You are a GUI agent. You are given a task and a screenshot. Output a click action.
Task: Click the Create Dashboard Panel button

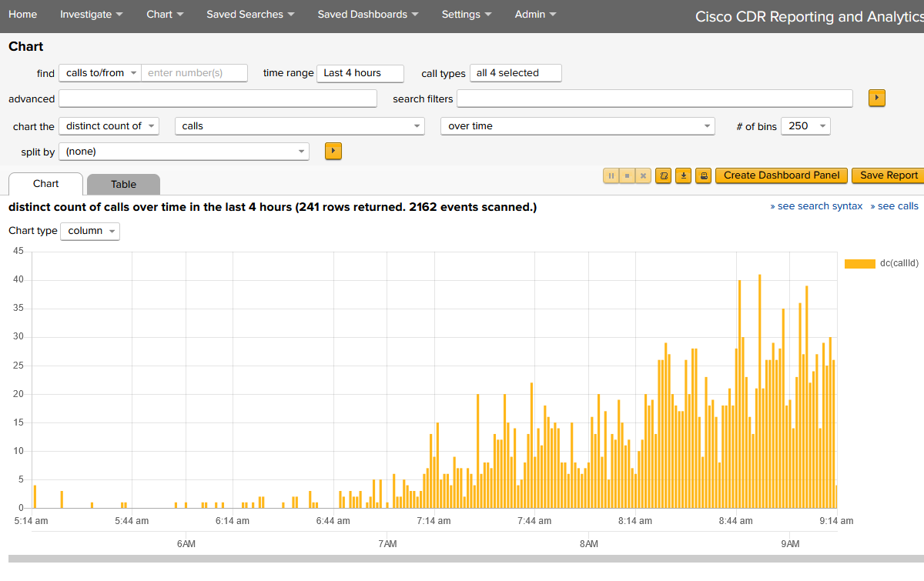[781, 175]
